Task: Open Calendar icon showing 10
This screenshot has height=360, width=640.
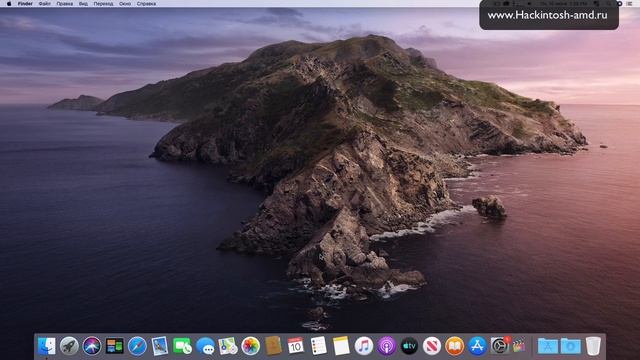Action: (296, 346)
